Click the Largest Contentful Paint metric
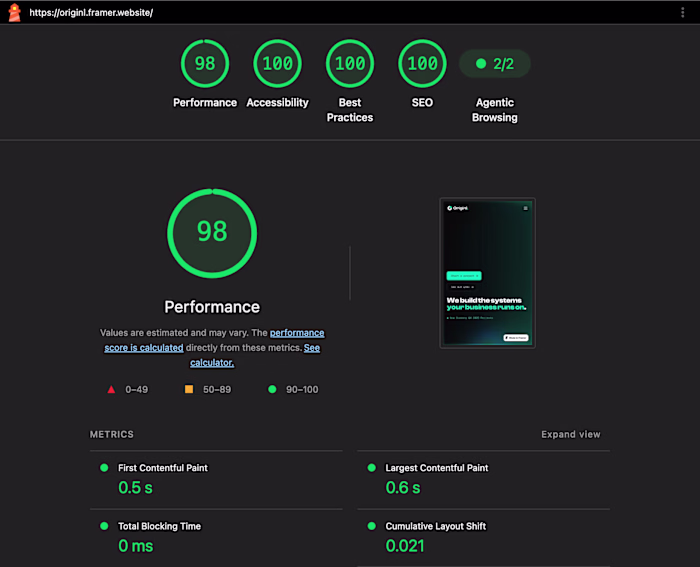 [483, 480]
